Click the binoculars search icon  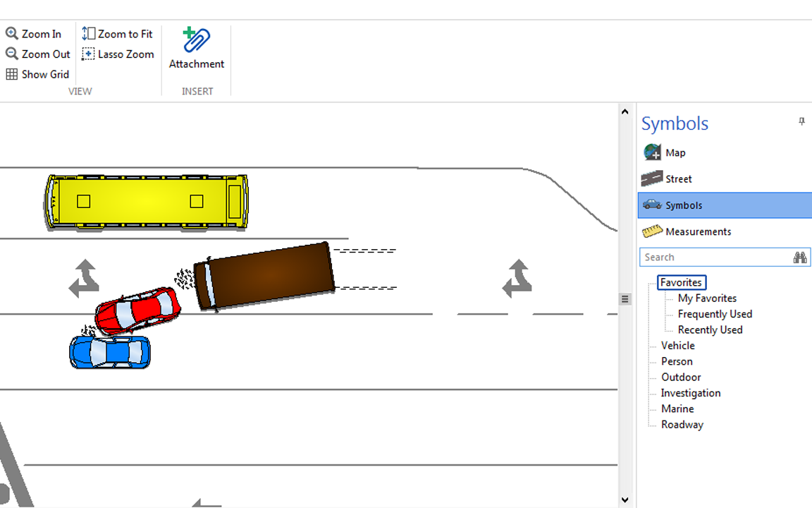coord(800,257)
